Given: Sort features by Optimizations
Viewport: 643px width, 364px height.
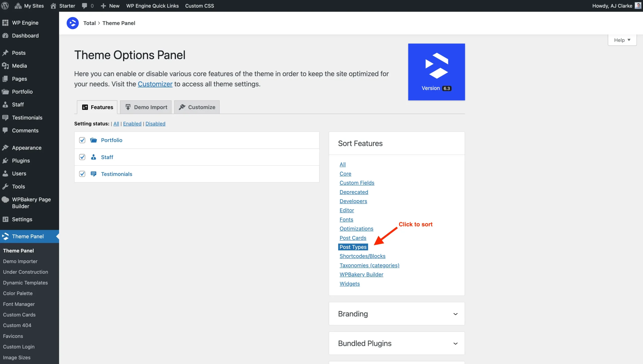Looking at the screenshot, I should pyautogui.click(x=356, y=229).
